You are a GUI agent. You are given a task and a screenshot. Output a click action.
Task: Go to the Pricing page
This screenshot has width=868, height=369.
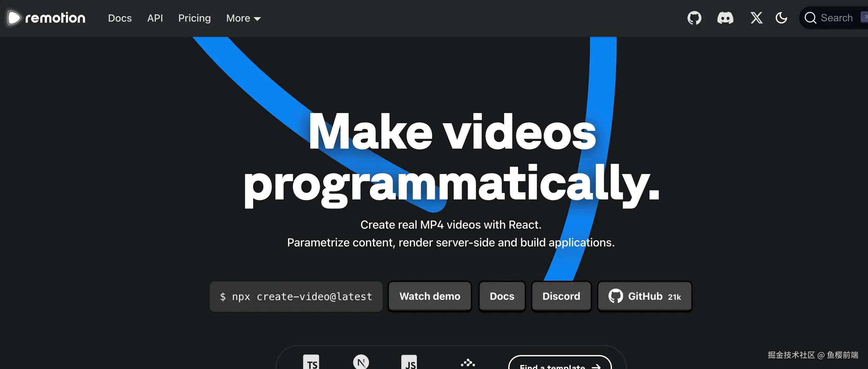pyautogui.click(x=194, y=18)
